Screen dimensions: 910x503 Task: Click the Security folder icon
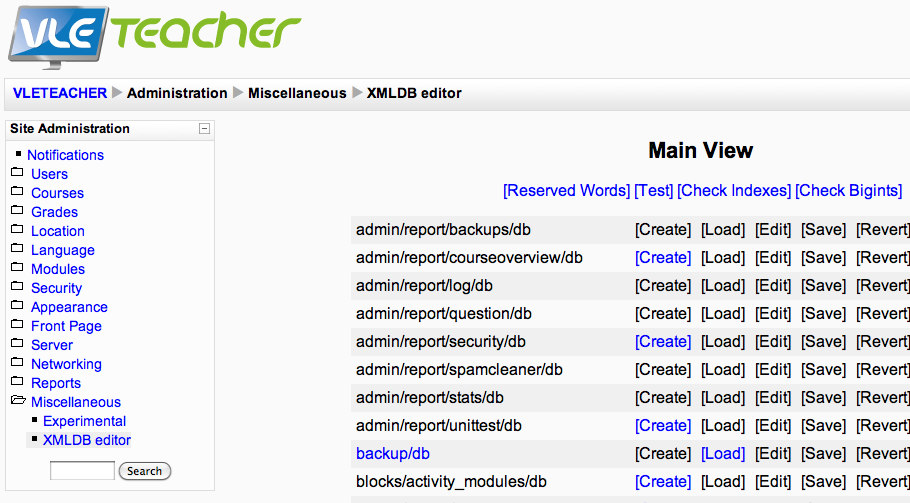(x=17, y=287)
